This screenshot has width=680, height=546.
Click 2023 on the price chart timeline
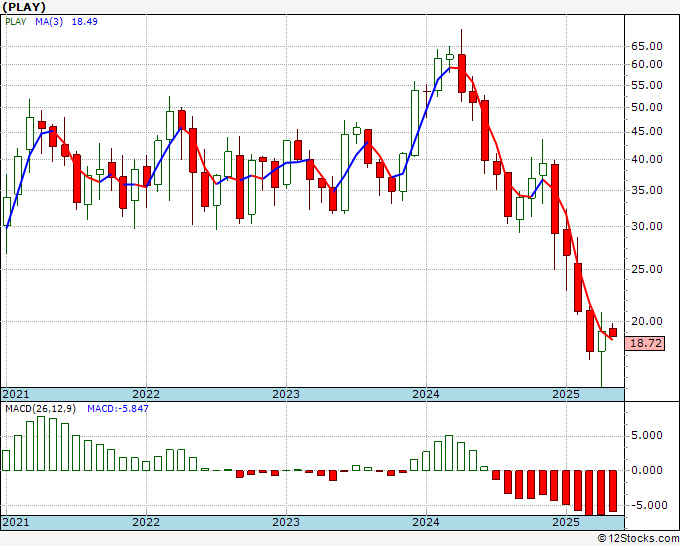tap(286, 394)
